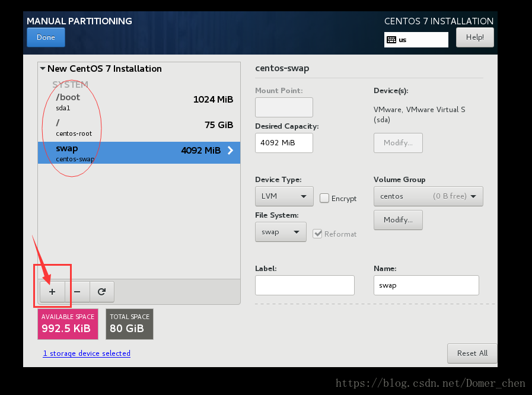Click Modify button under Volume Group
This screenshot has height=395, width=532.
[x=398, y=220]
